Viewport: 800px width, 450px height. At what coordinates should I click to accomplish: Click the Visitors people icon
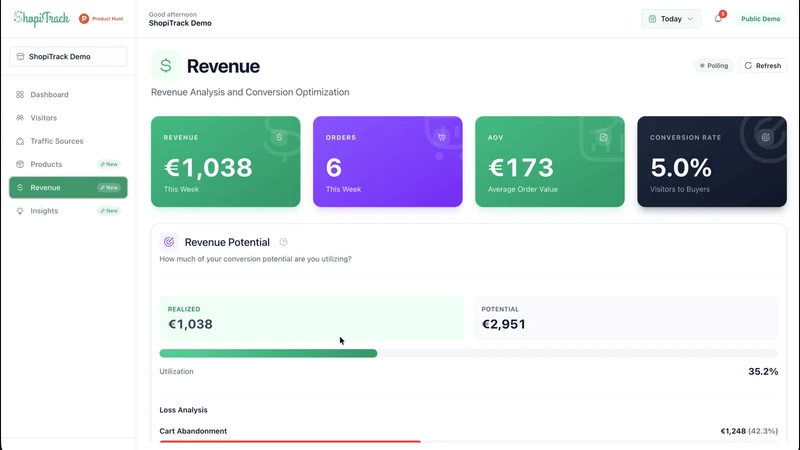(x=20, y=118)
